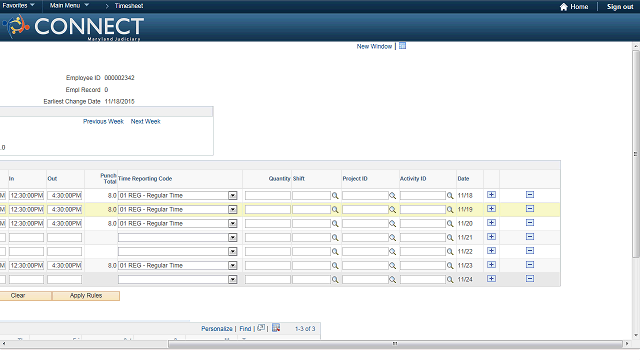Click the Shift field for 11/23
The image size is (640, 360).
point(311,265)
